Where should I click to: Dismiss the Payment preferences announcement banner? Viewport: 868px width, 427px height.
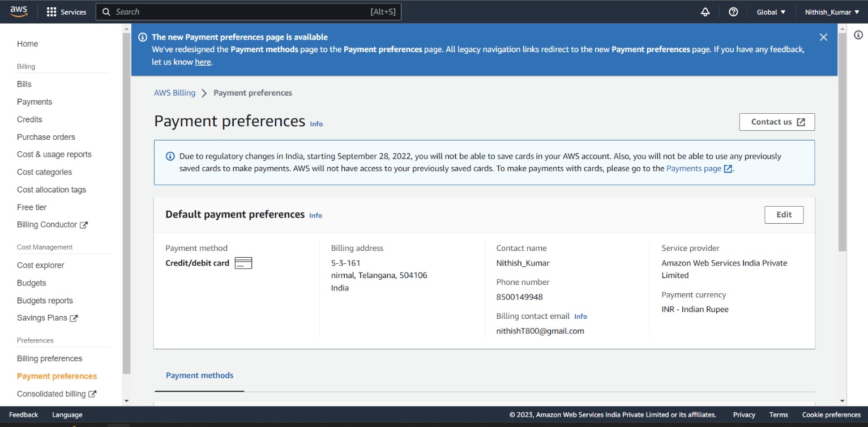point(823,36)
